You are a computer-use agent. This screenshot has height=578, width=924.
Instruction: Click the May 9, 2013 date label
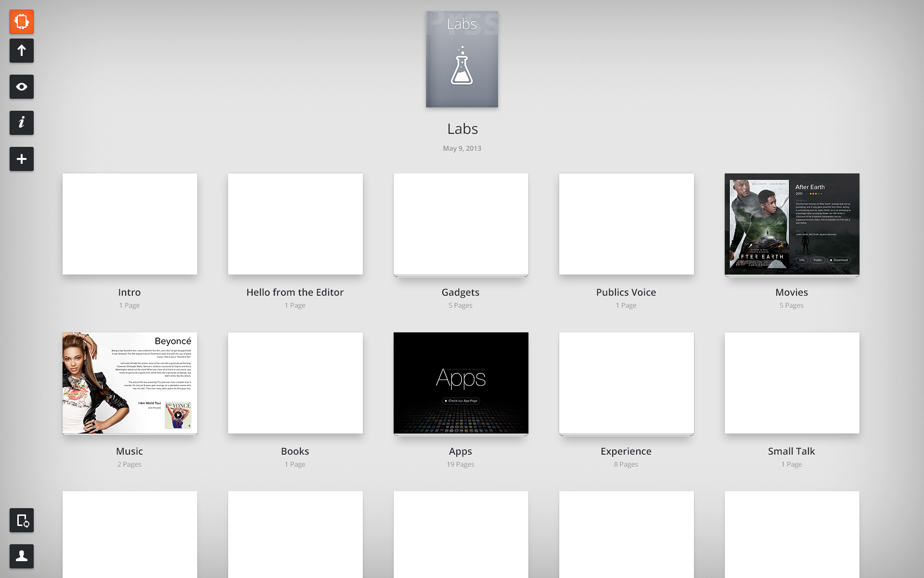(x=462, y=148)
